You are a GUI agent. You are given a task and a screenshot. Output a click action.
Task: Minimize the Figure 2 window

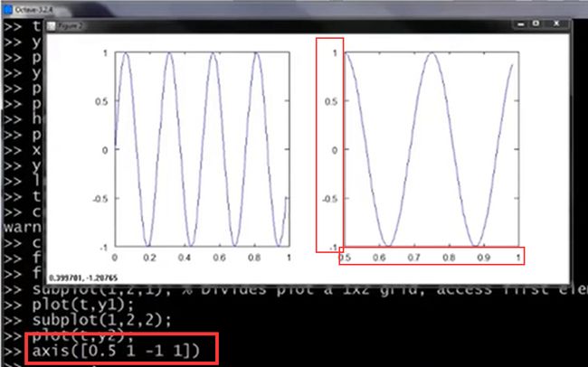click(521, 24)
